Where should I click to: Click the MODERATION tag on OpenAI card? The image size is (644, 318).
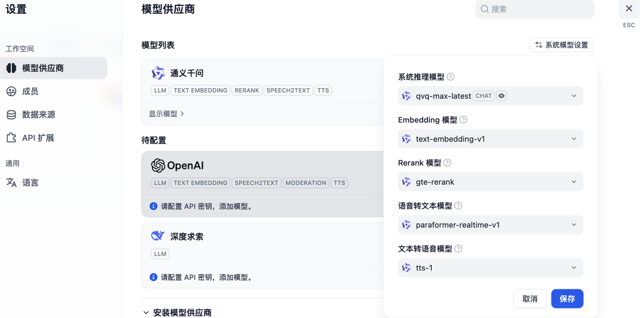306,183
